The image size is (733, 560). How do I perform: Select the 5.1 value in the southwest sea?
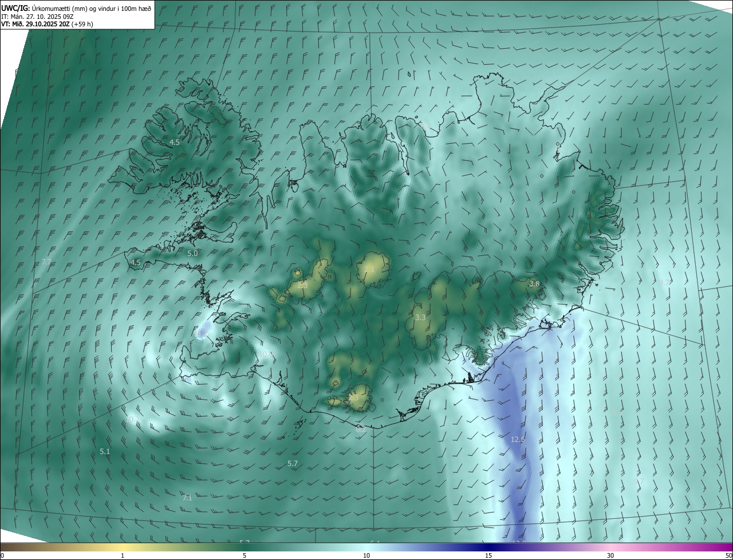(105, 451)
